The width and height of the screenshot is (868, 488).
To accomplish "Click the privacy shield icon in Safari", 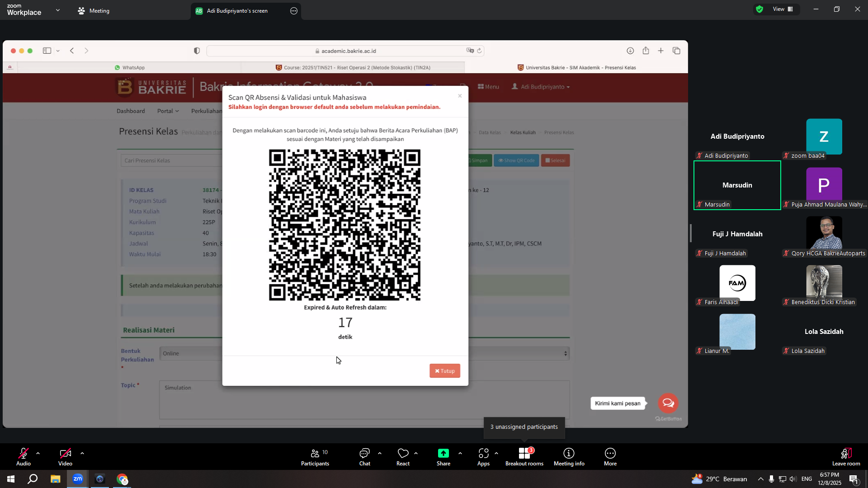I will pyautogui.click(x=197, y=51).
